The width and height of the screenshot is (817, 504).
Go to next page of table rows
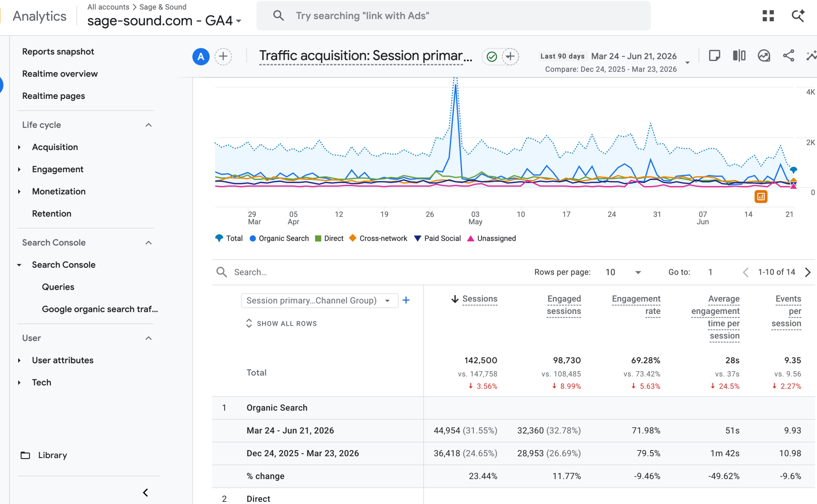pyautogui.click(x=807, y=272)
